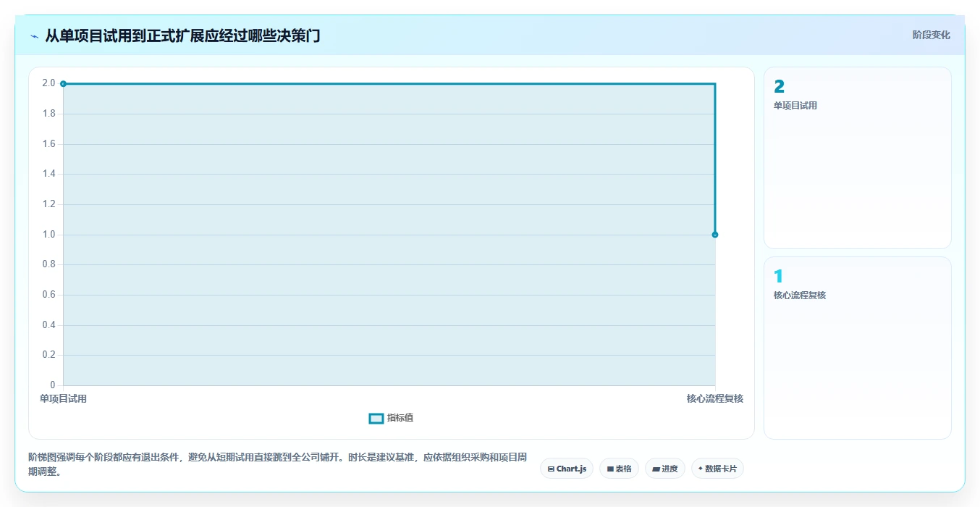Click the 阶段变化 label in header
This screenshot has width=980, height=507.
(x=931, y=35)
